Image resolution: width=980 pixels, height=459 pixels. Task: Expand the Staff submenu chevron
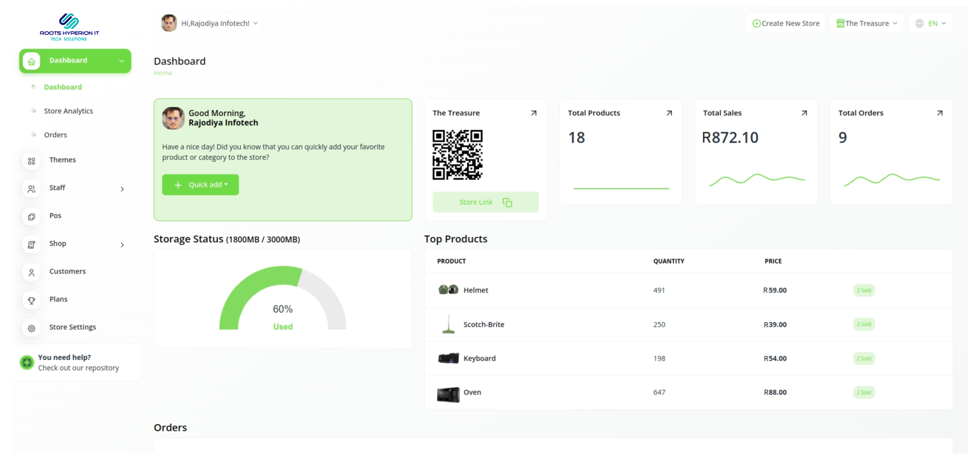[x=122, y=189]
